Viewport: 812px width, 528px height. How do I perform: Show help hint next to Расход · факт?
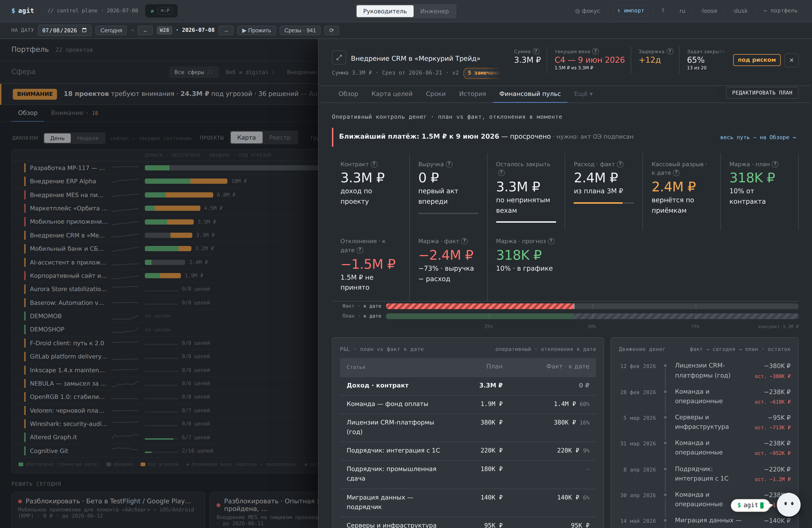pyautogui.click(x=620, y=164)
